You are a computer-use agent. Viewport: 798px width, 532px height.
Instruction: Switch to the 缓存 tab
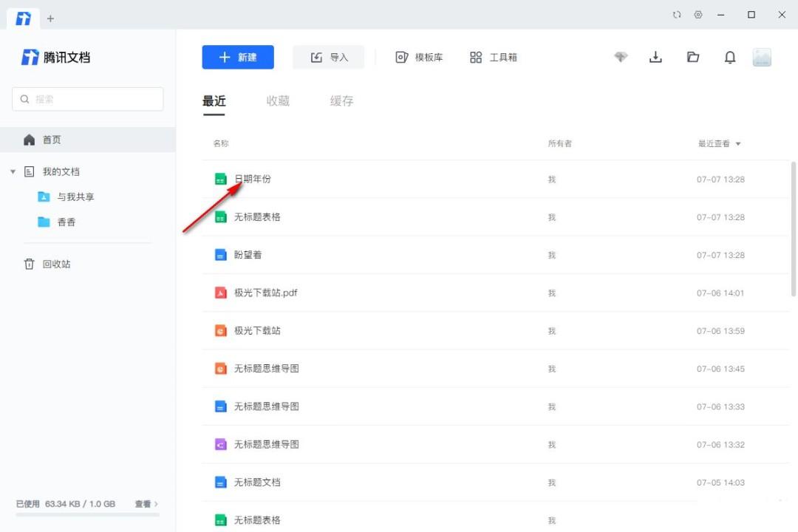point(341,101)
